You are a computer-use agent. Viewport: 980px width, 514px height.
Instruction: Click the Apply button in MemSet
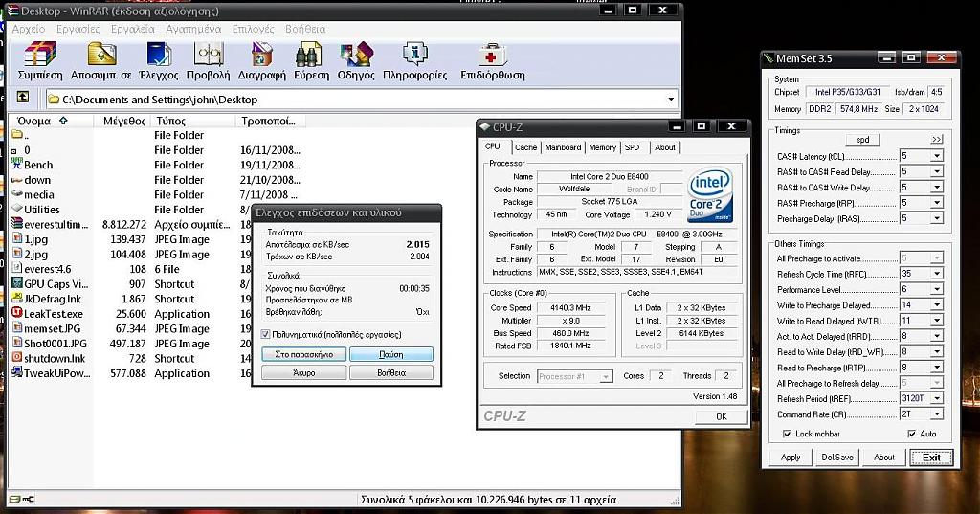[791, 458]
